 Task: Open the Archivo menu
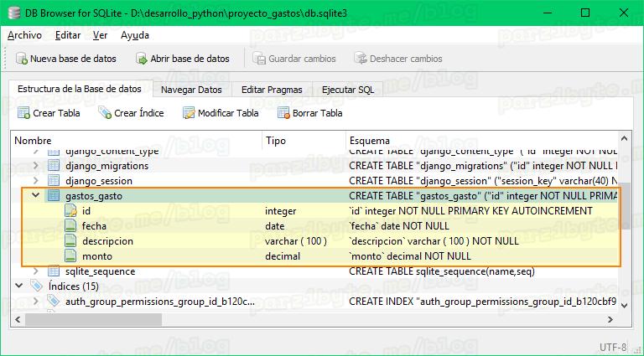24,35
